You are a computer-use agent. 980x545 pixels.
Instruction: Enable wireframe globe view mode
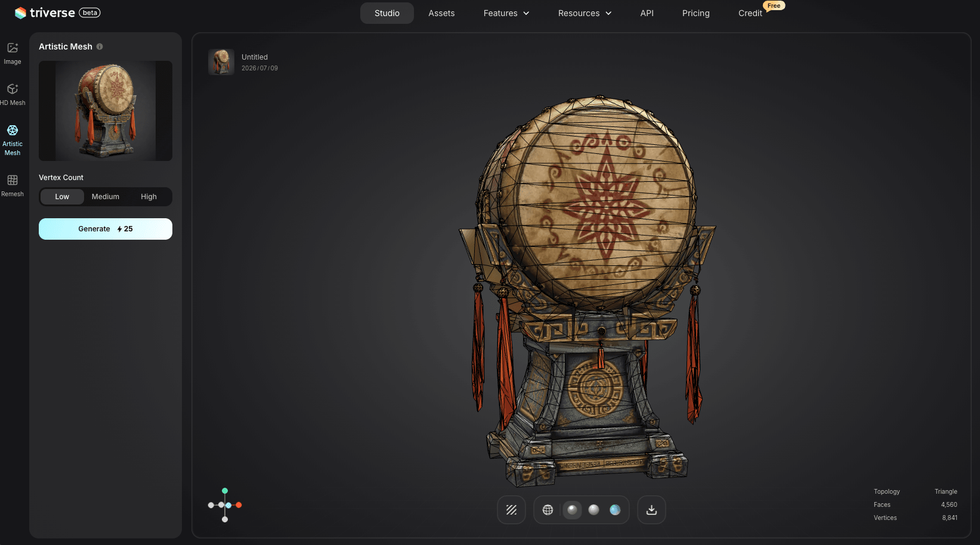click(548, 510)
